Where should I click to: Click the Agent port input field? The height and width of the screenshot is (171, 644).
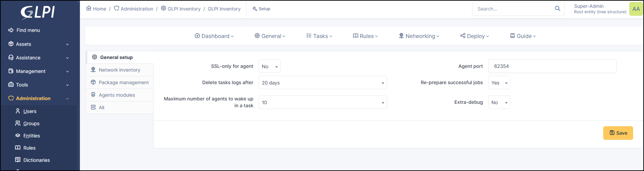(552, 66)
